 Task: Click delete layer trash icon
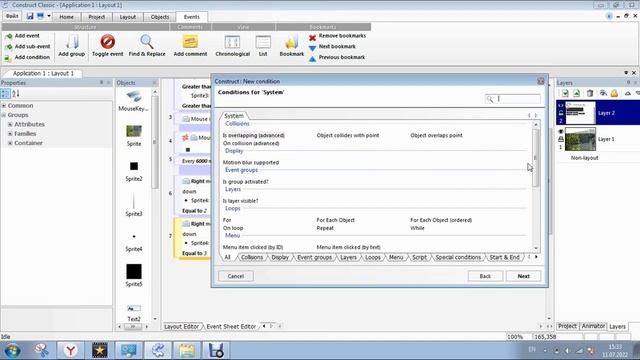(x=590, y=93)
